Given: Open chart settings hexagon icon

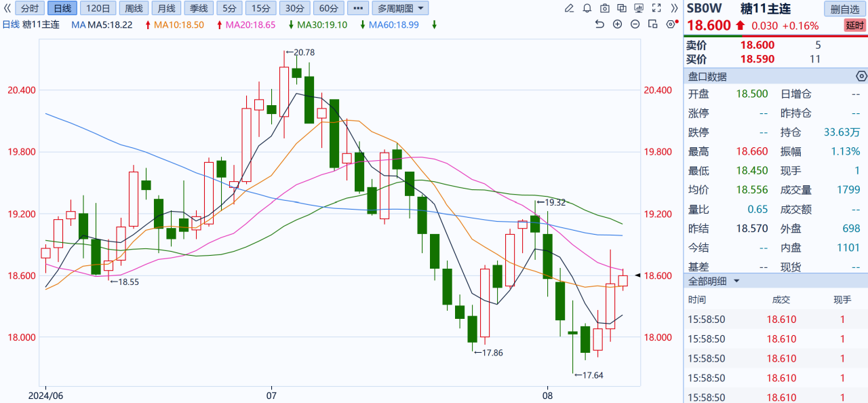Looking at the screenshot, I should pos(671,24).
